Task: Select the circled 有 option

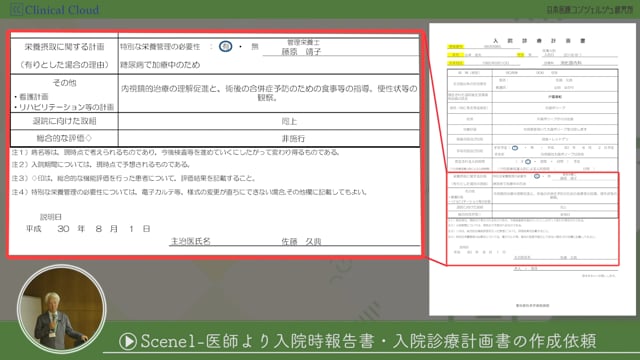Action: (225, 47)
